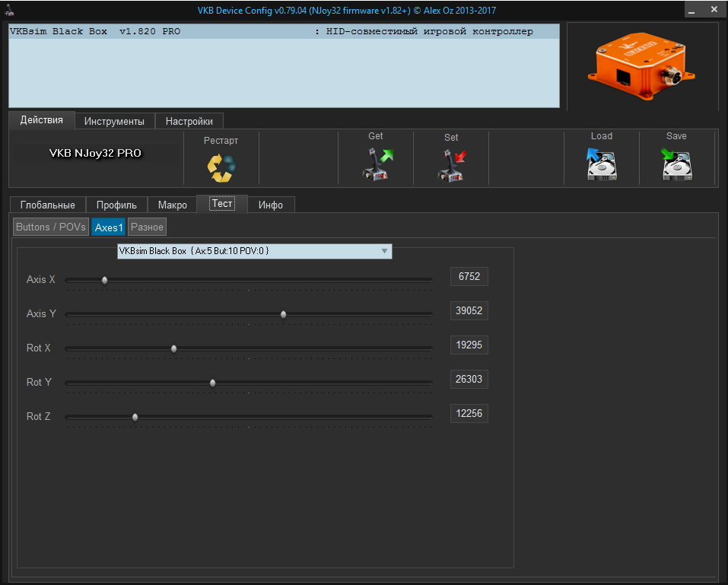Open the Разное test page
Viewport: 728px width, 585px height.
click(147, 227)
